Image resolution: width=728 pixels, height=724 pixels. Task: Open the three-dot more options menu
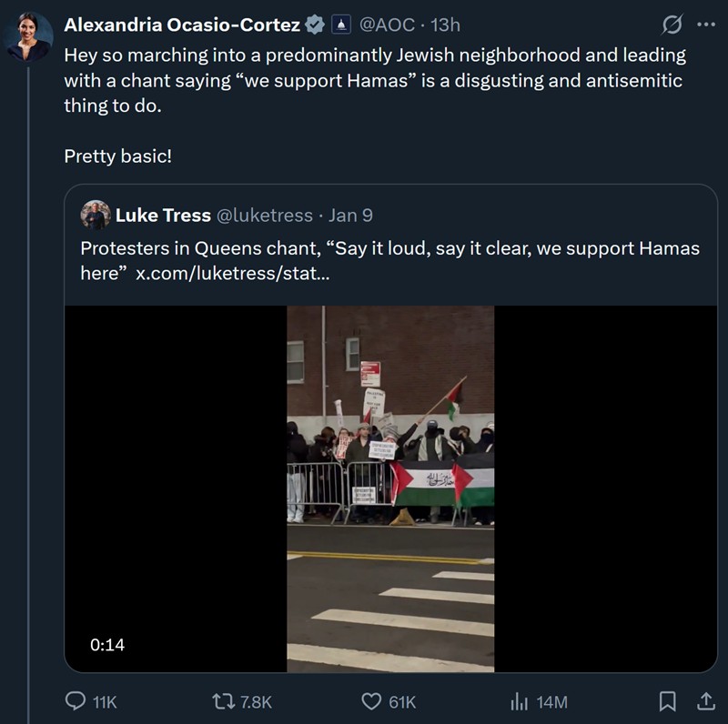pos(705,25)
